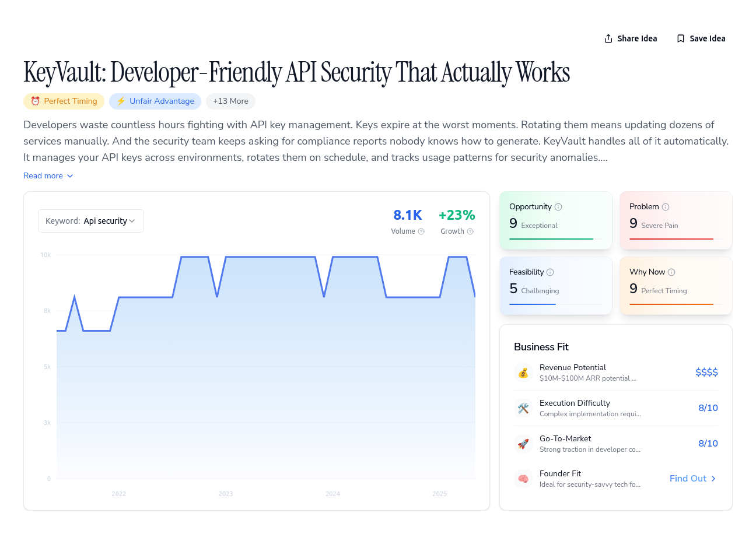This screenshot has width=756, height=534.
Task: Click the Find Out link
Action: pos(693,479)
